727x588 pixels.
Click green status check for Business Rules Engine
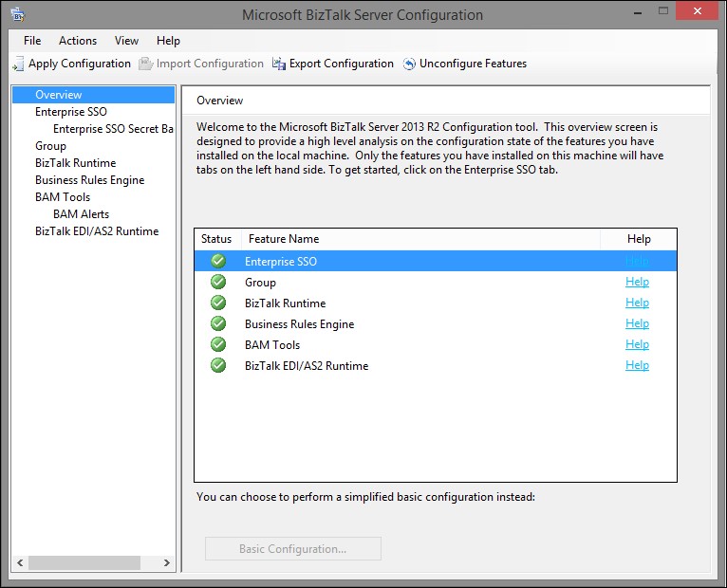tap(218, 323)
